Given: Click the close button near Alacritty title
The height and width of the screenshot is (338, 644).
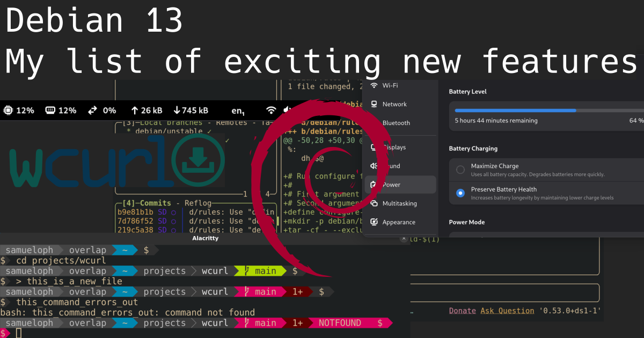Looking at the screenshot, I should 404,239.
